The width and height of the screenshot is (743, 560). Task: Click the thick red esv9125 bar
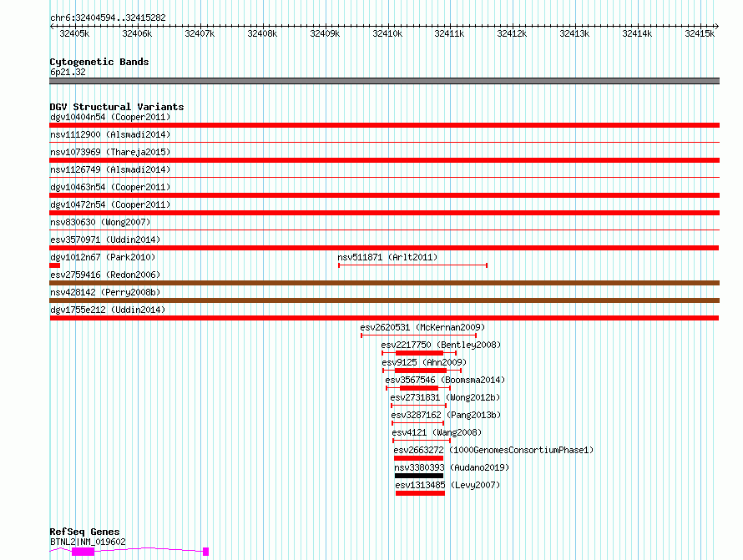pos(420,371)
